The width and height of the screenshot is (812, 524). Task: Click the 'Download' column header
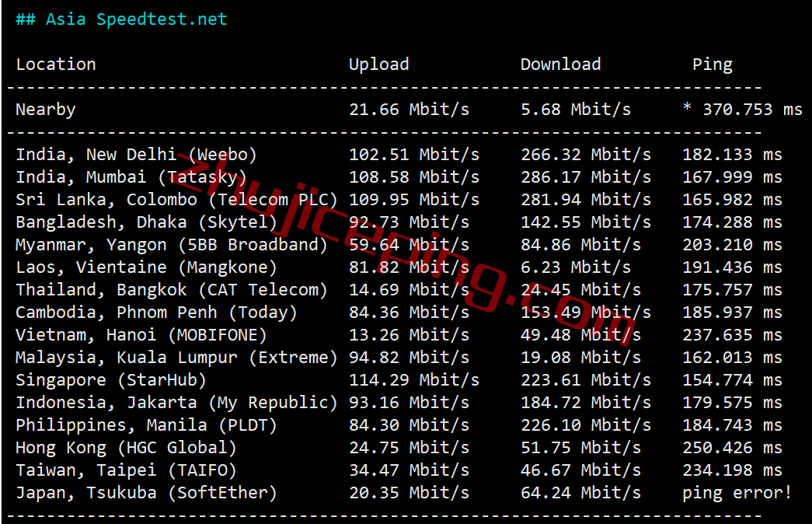click(560, 65)
